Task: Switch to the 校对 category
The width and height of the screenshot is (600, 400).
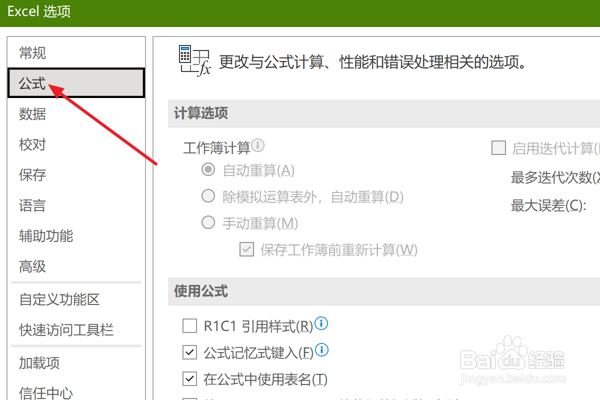Action: tap(76, 144)
